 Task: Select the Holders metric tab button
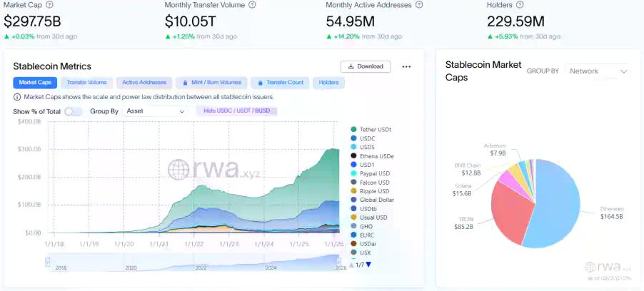[x=328, y=83]
